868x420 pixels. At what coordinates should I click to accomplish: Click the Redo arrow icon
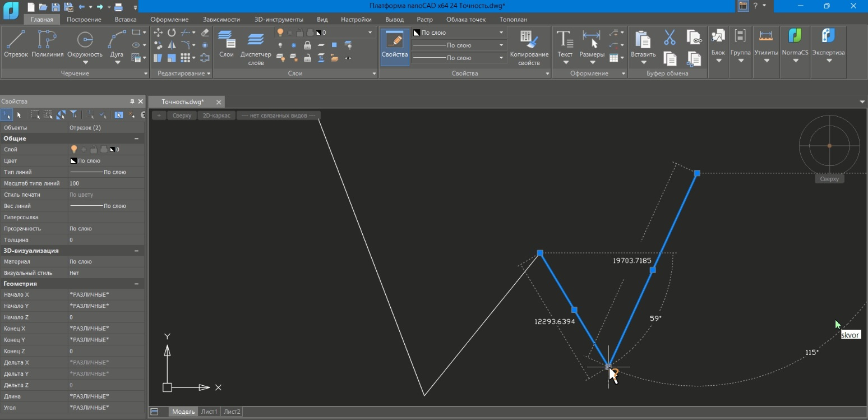100,7
